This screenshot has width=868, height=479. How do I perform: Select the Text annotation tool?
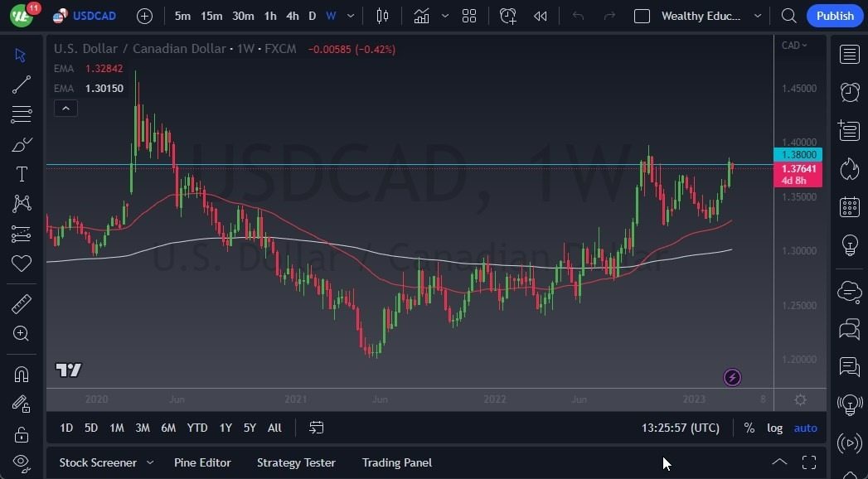pos(22,174)
